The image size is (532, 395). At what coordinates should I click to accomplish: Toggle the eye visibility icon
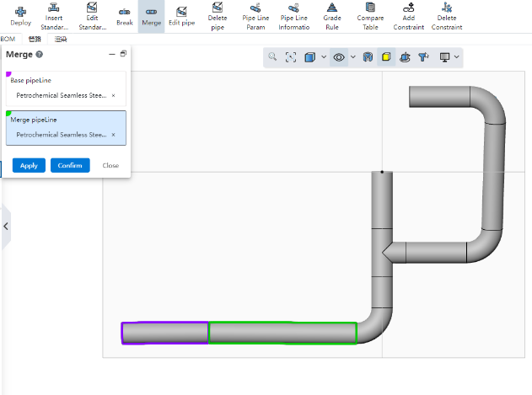click(x=339, y=57)
